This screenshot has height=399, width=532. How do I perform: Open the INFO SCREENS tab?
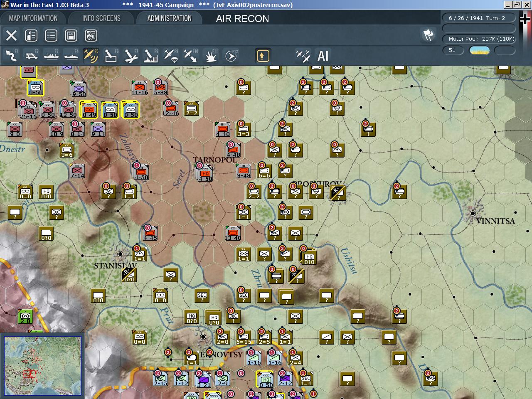(x=101, y=18)
